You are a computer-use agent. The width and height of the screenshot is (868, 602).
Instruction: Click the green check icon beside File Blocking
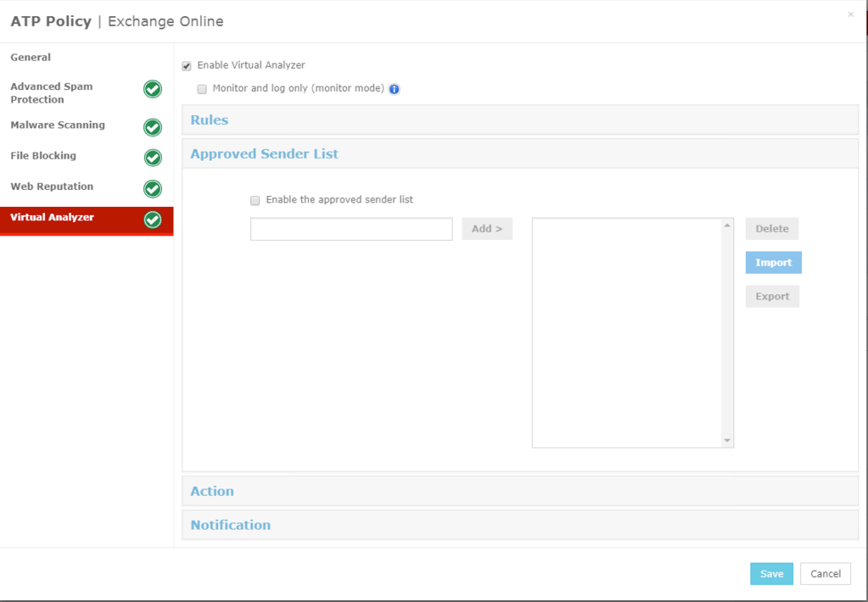point(153,158)
